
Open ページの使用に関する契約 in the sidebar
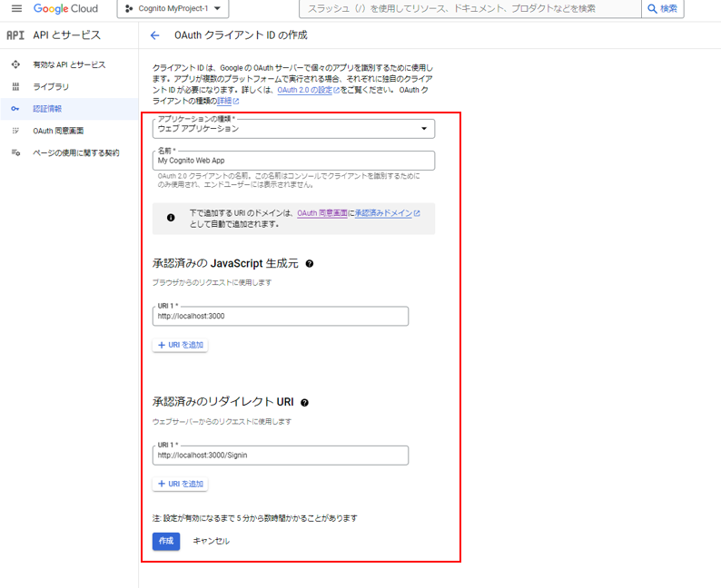(x=69, y=153)
